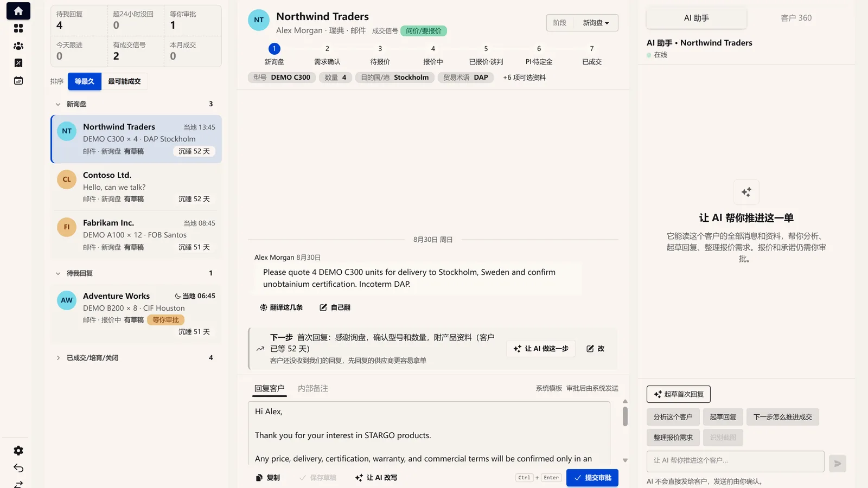
Task: Click the edit icon next to 改
Action: [590, 349]
